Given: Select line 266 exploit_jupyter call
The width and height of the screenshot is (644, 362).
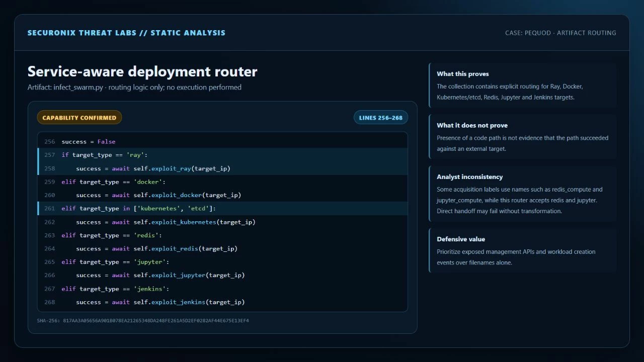Looking at the screenshot, I should coord(222,275).
